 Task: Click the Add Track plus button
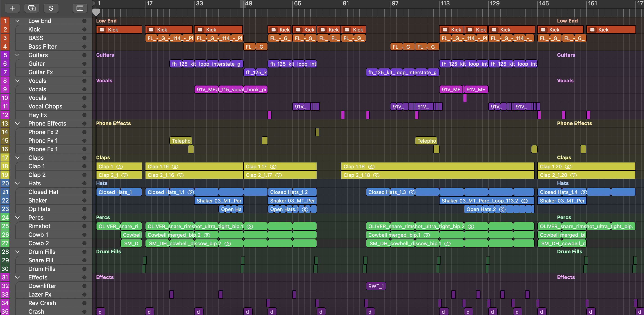(x=12, y=8)
